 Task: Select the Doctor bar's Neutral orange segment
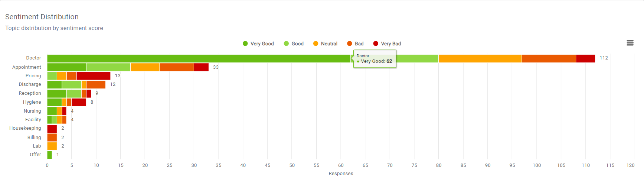tap(480, 58)
